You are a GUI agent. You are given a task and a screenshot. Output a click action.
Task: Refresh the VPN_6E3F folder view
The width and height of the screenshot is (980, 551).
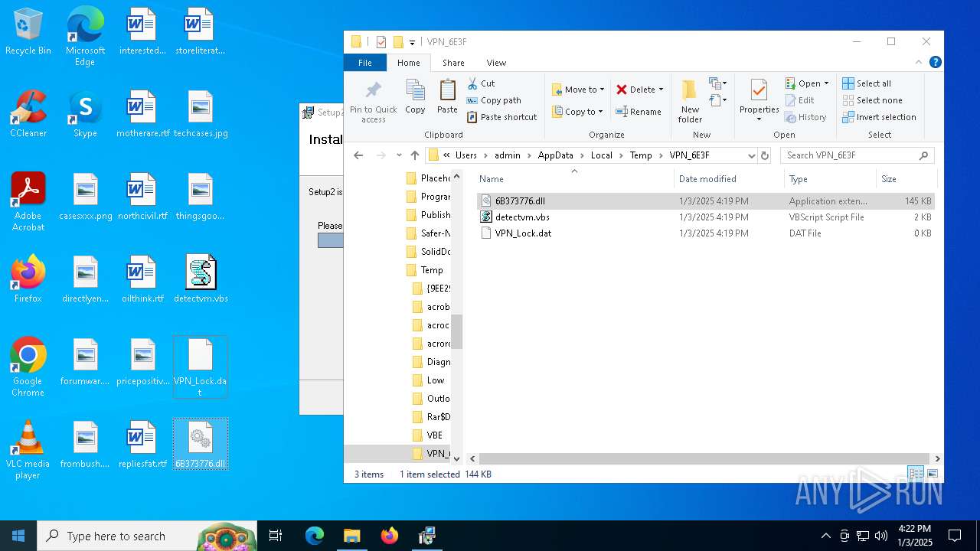764,155
